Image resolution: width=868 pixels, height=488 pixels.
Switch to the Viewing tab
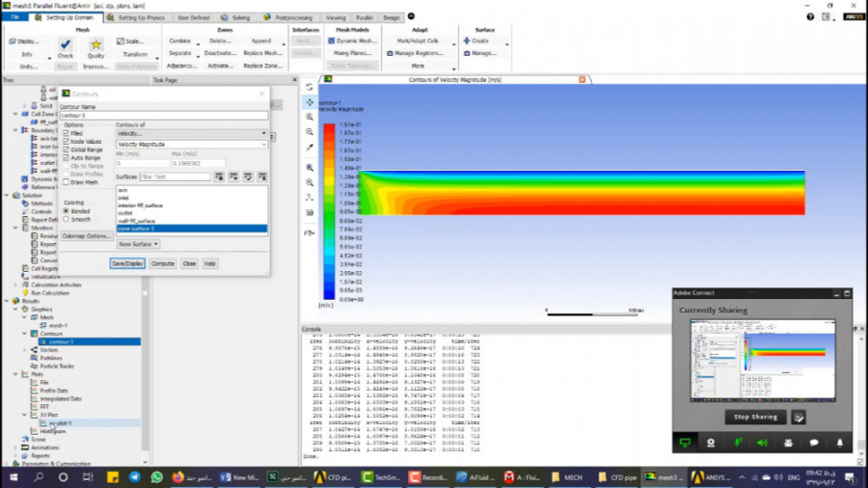[336, 17]
